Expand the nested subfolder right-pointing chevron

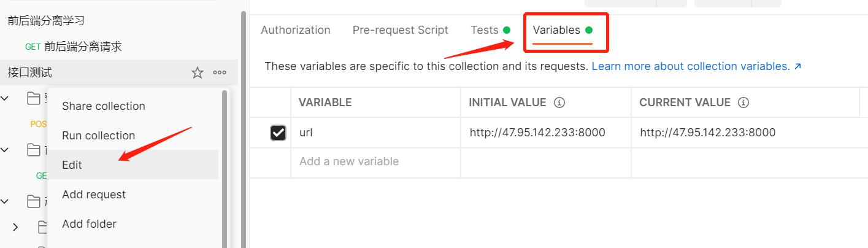pyautogui.click(x=15, y=227)
